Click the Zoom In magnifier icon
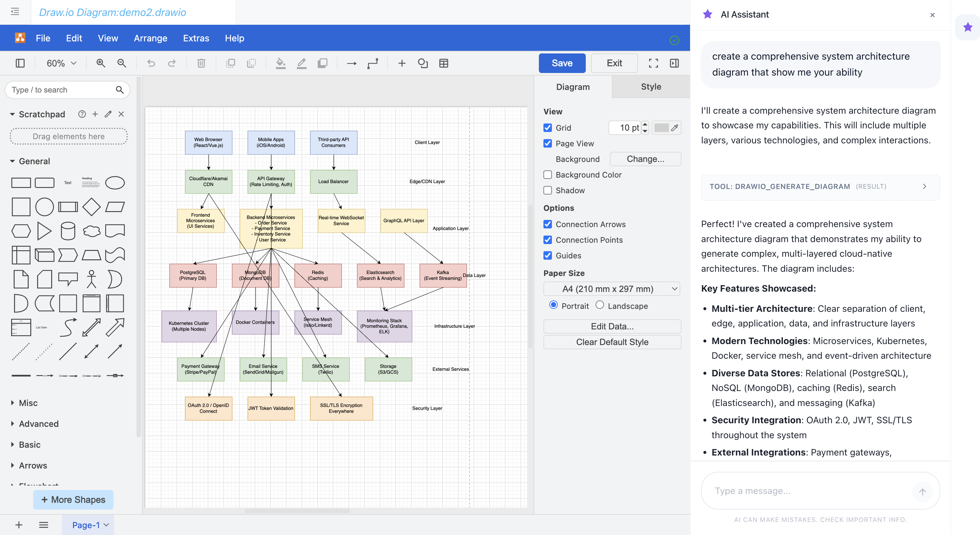This screenshot has height=535, width=980. click(x=101, y=63)
